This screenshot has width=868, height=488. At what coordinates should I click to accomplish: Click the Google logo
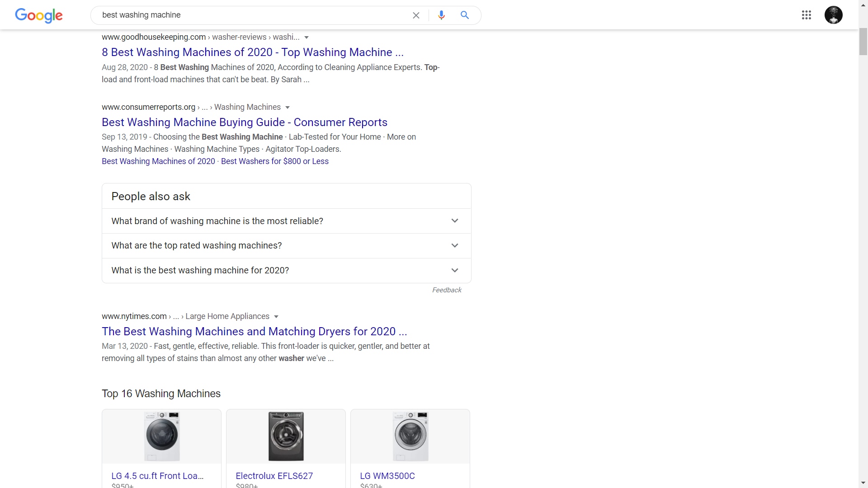[x=39, y=15]
